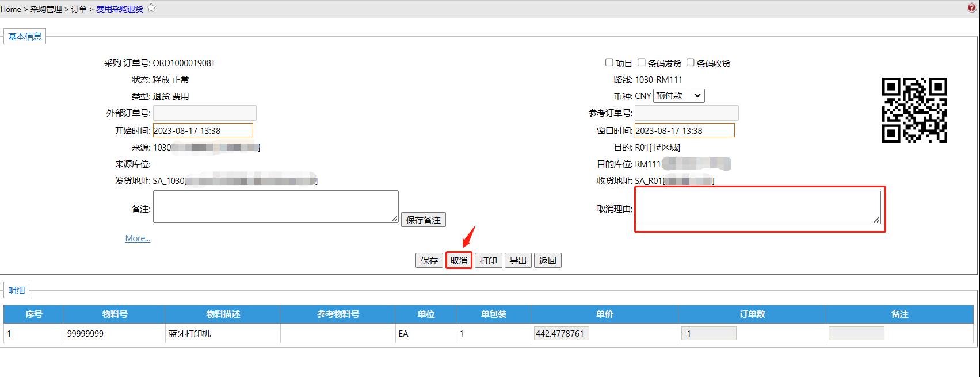Check the 项目 checkbox
Viewport: 980px width, 377px height.
click(x=609, y=62)
